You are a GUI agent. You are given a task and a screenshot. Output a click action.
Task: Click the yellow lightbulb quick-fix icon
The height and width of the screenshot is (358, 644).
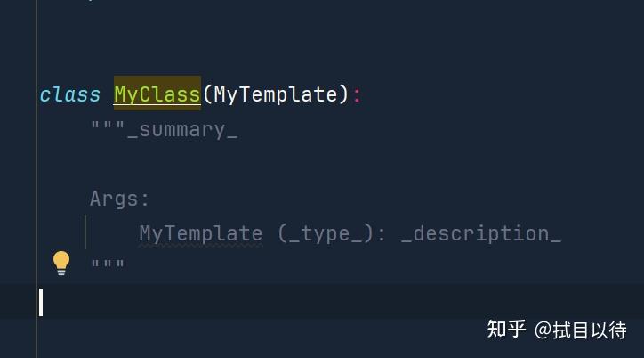point(60,262)
